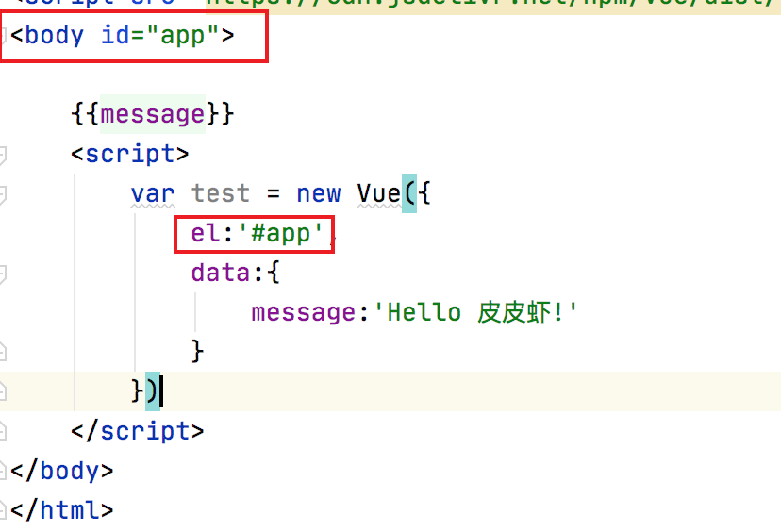781x532 pixels.
Task: Toggle the fold end marker beside closing </script>
Action: coord(2,431)
